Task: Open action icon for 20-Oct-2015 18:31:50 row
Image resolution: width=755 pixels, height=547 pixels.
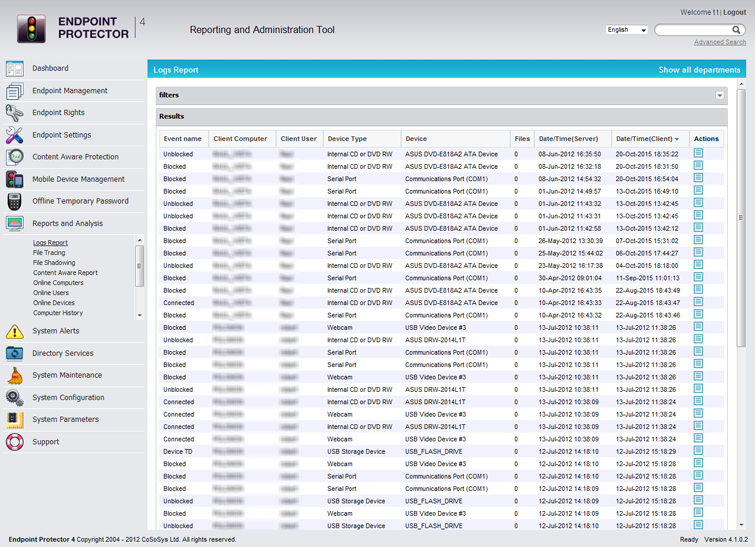Action: [698, 166]
